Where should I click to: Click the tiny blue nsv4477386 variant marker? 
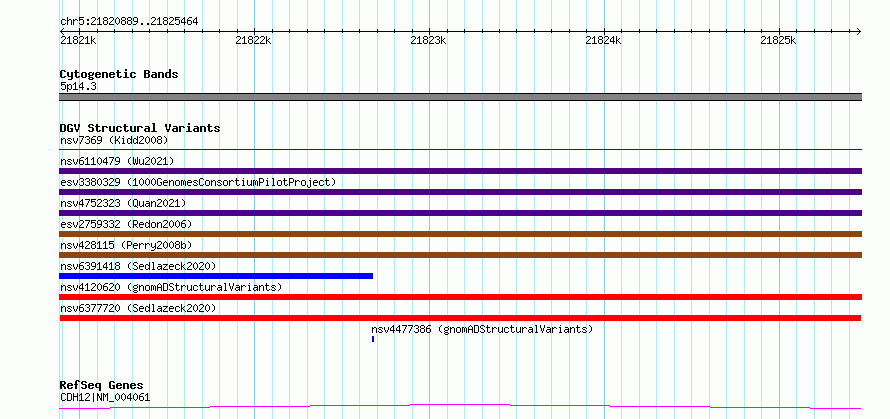click(x=373, y=339)
